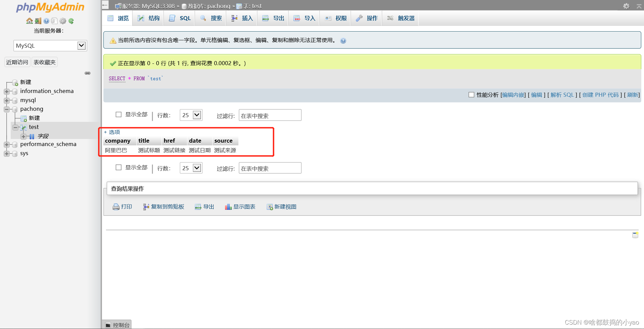
Task: Click the print icon in query results operations
Action: tap(116, 207)
